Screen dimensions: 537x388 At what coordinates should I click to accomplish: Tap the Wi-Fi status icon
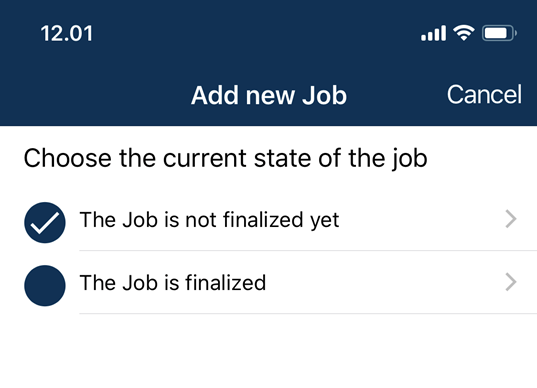point(464,33)
